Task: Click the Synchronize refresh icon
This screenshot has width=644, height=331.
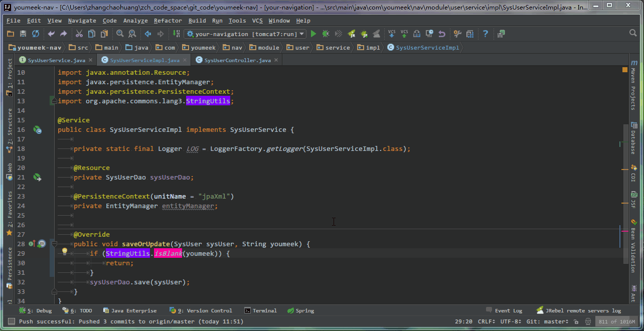Action: point(36,34)
